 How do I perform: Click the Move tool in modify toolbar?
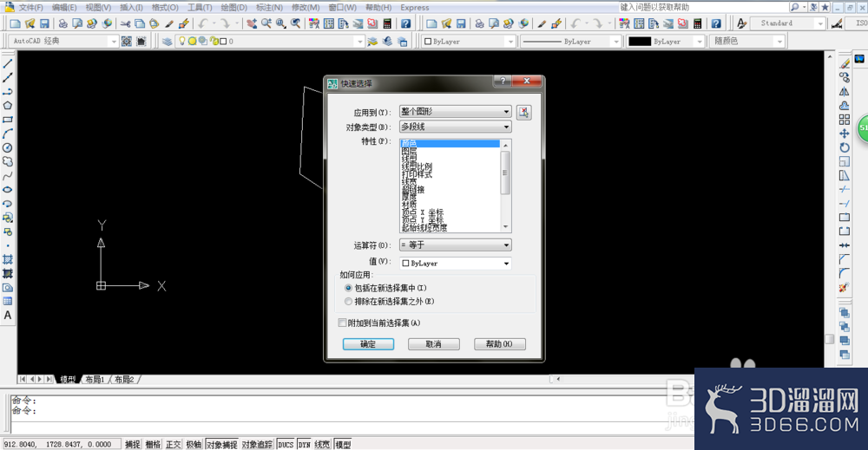[x=845, y=134]
